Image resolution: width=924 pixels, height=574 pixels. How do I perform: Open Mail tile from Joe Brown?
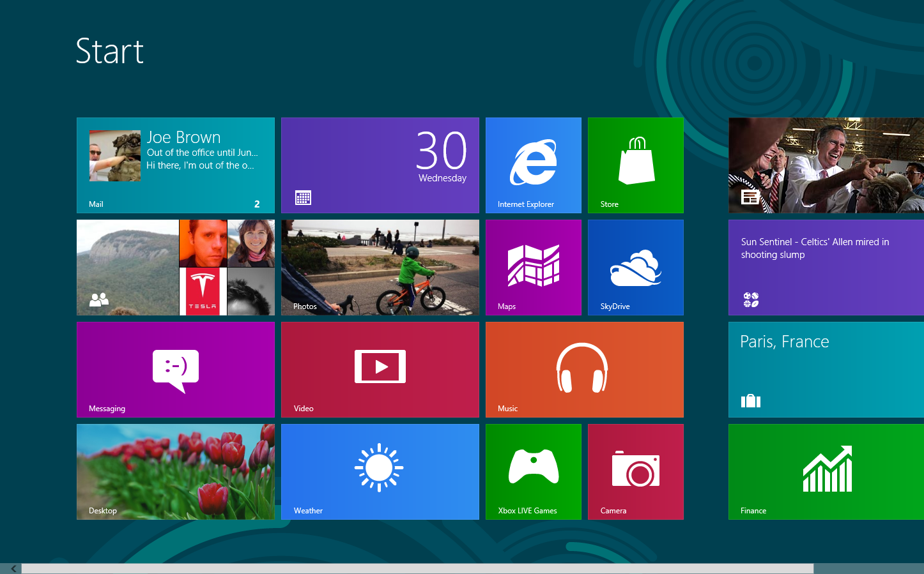[176, 165]
